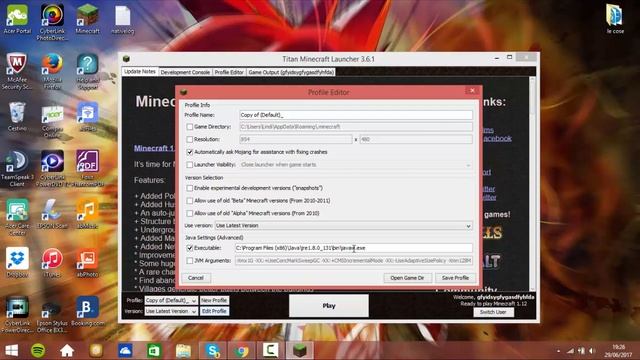Viewport: 640px width, 360px height.
Task: Enable the Resolution checkbox
Action: pos(189,140)
